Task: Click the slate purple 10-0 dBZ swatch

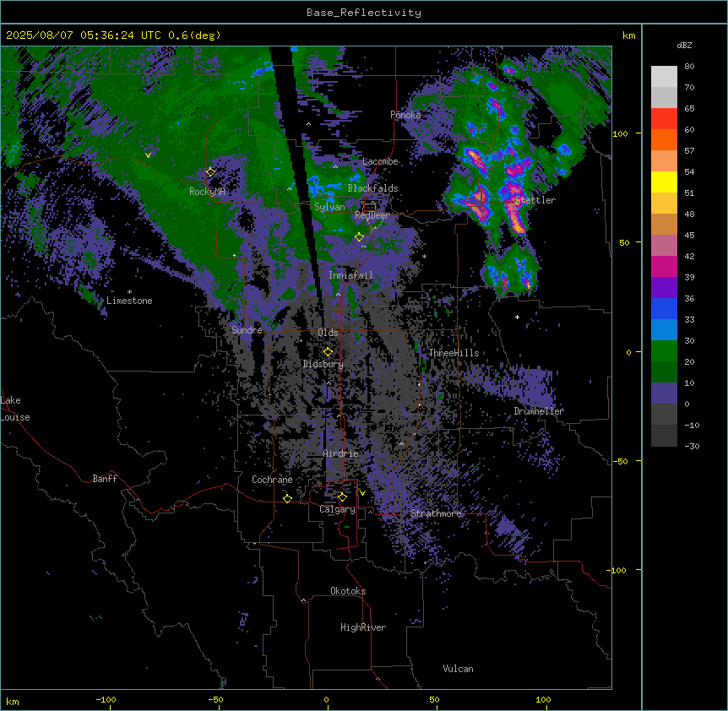Action: [x=664, y=393]
